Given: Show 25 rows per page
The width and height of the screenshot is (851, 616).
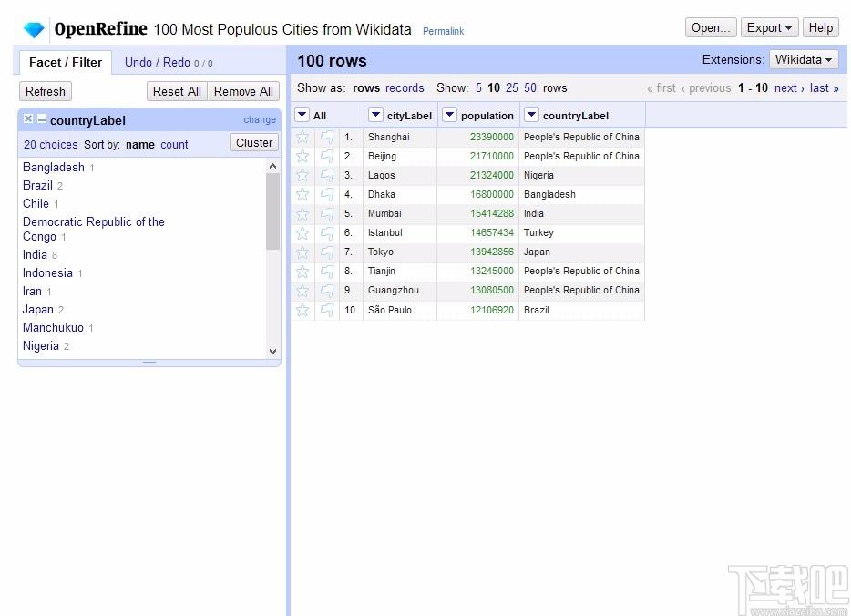Looking at the screenshot, I should click(x=512, y=87).
